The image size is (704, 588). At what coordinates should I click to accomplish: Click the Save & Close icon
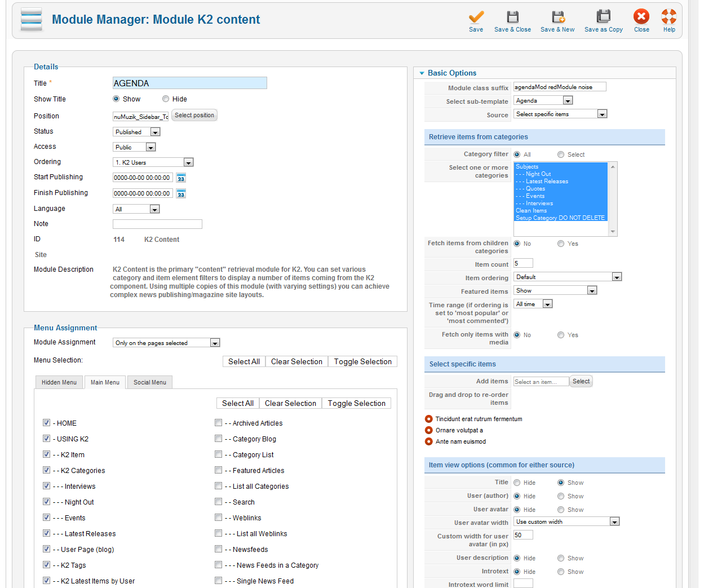tap(512, 17)
